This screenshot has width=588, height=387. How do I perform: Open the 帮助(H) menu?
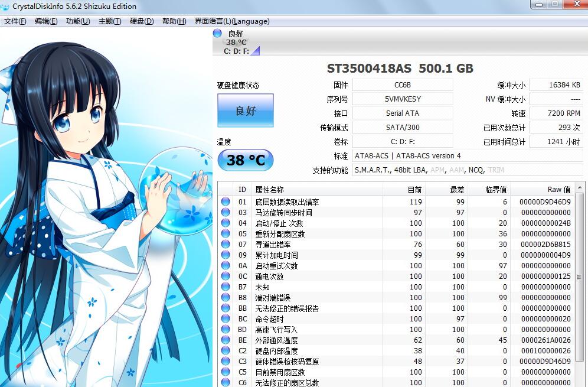[x=174, y=21]
